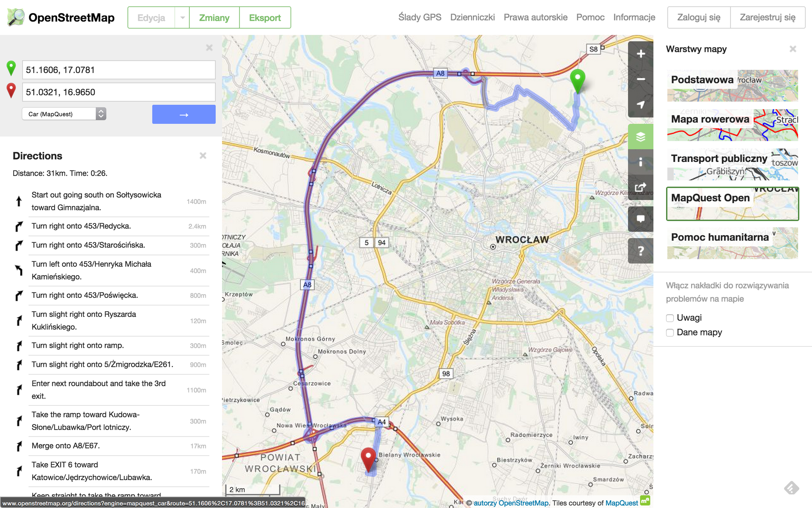Click the turn-left arrow icon for Kamieńskiego step
Viewport: 812px width, 508px height.
[x=19, y=270]
